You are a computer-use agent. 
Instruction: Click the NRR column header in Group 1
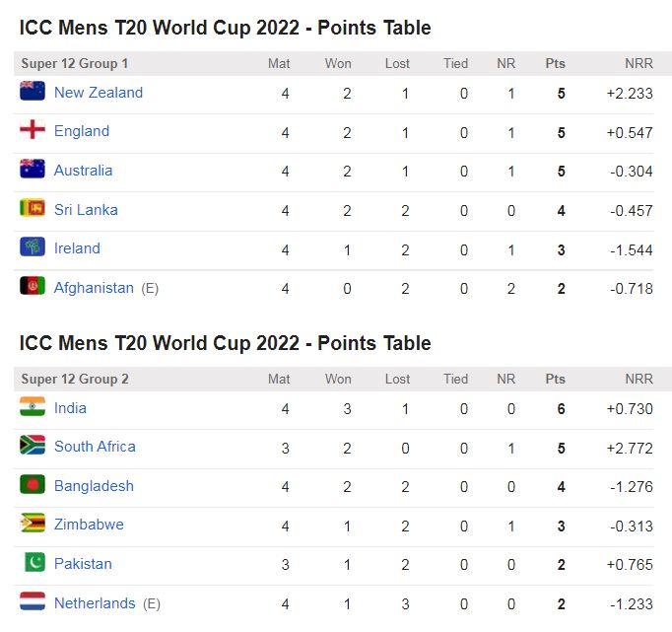638,64
